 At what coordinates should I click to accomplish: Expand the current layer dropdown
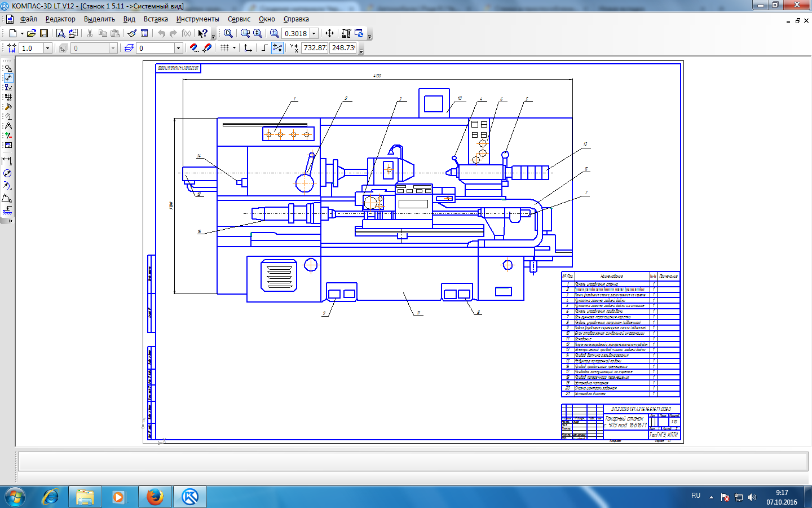tap(178, 48)
